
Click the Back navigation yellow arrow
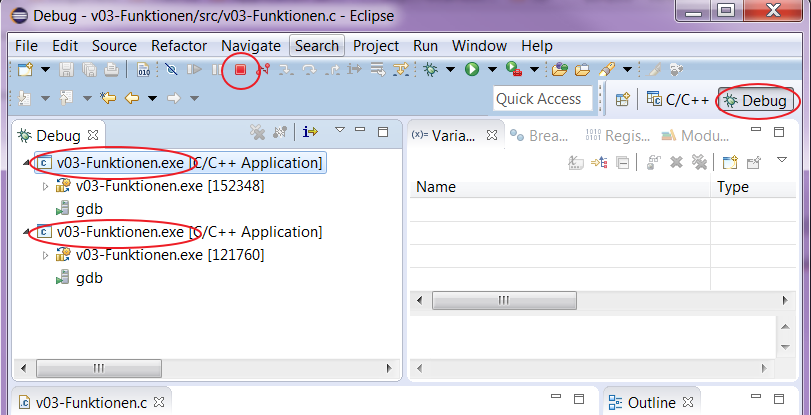pyautogui.click(x=132, y=98)
